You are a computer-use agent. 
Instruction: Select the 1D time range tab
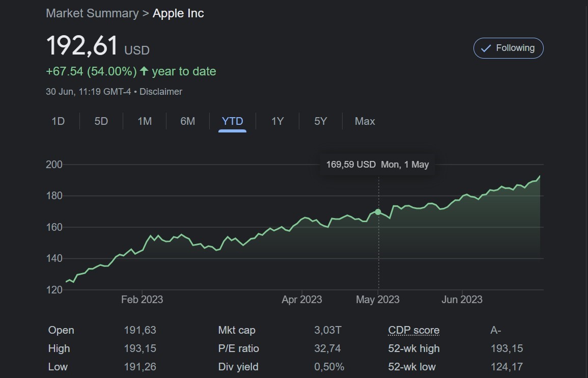coord(58,121)
